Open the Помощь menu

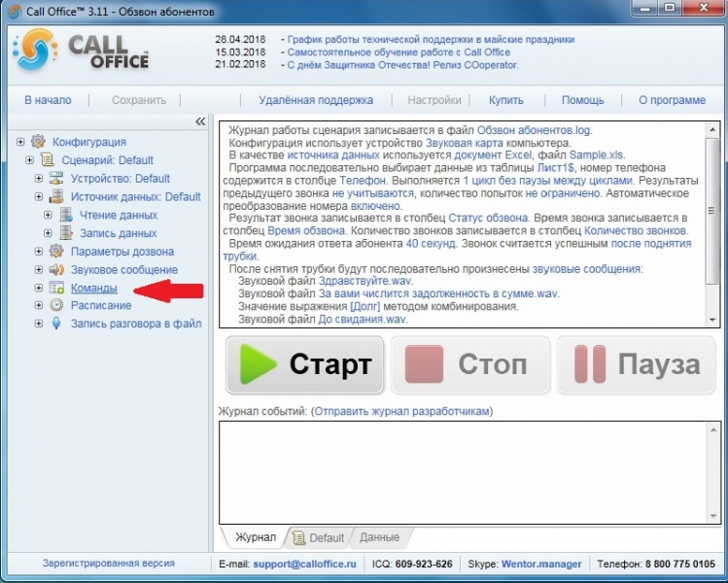point(582,100)
